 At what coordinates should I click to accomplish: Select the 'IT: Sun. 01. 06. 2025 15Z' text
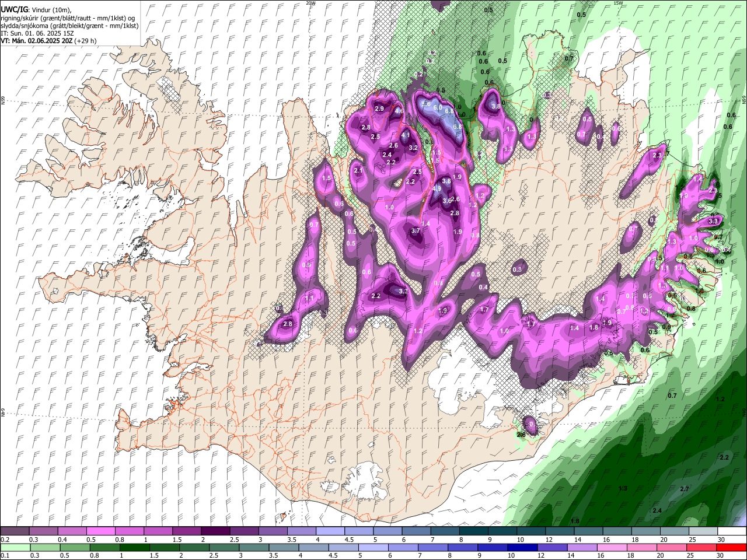(37, 33)
